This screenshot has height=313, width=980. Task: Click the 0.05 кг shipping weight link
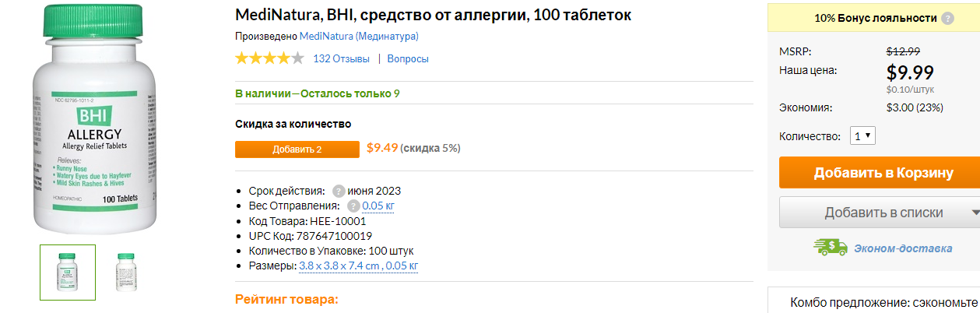(x=378, y=206)
